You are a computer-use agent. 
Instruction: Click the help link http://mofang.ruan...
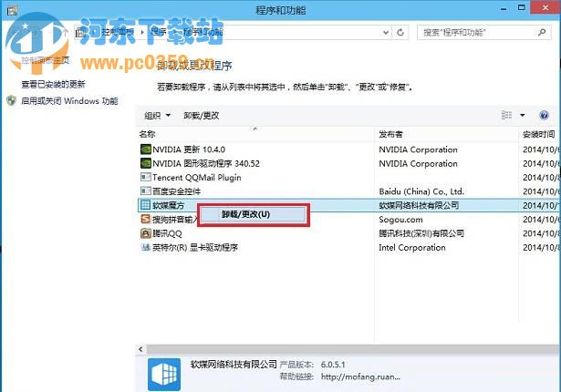coord(360,377)
